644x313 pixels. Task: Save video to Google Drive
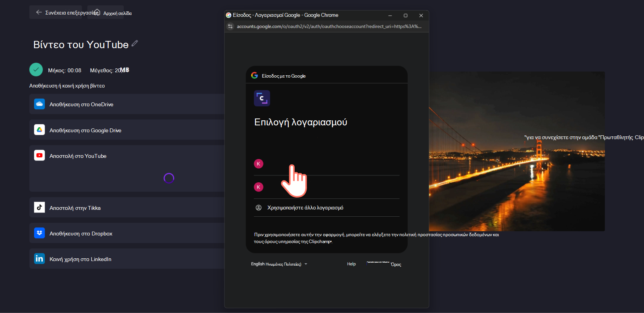(127, 130)
